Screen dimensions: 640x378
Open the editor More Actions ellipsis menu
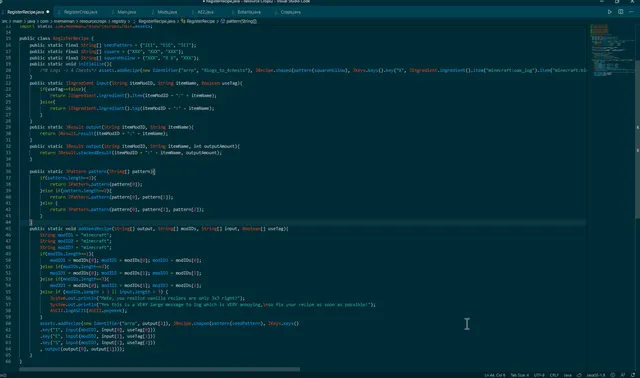pyautogui.click(x=631, y=12)
